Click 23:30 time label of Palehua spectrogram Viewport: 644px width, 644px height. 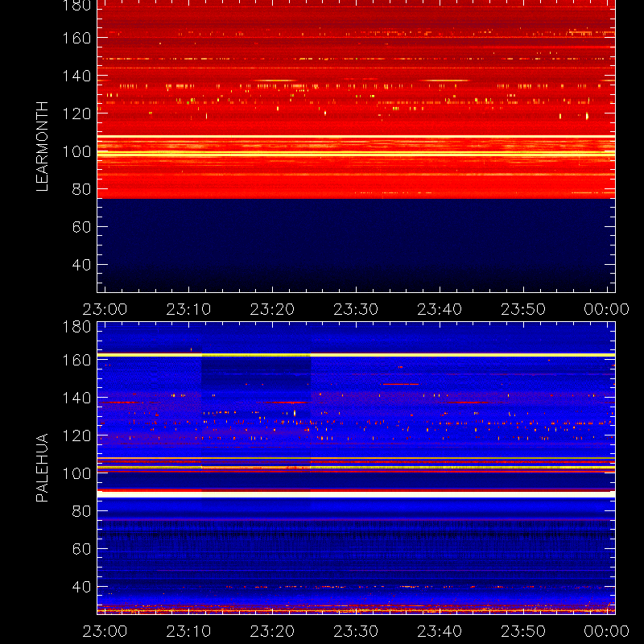tap(356, 631)
